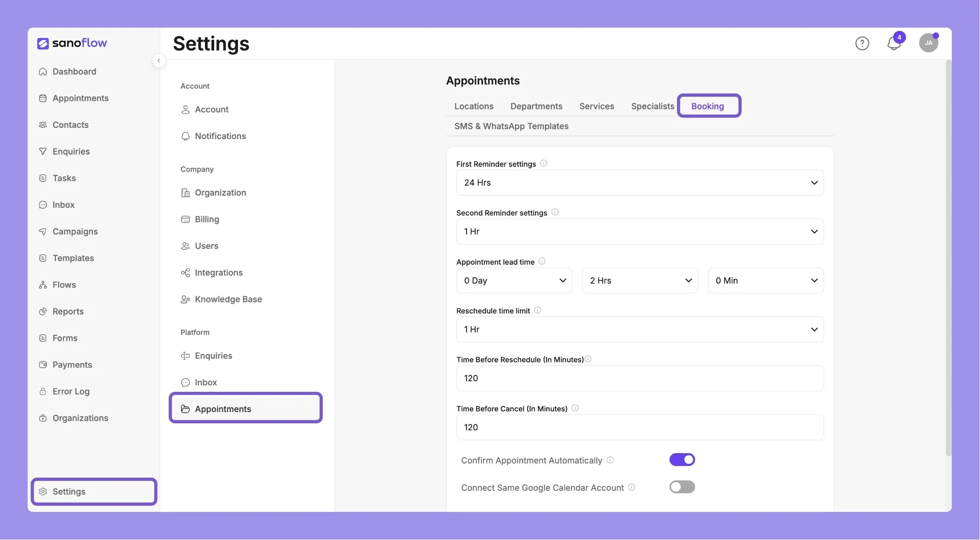Open the JA user avatar menu

coord(929,43)
